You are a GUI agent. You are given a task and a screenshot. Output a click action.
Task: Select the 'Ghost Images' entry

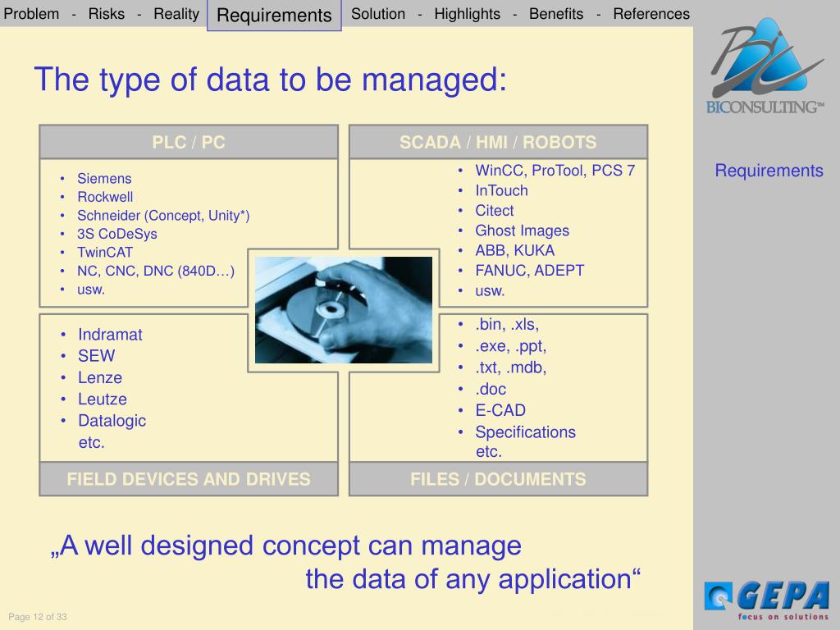(x=522, y=231)
